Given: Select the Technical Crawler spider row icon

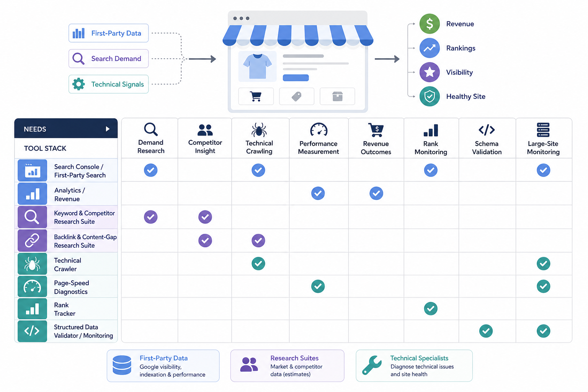Looking at the screenshot, I should (x=33, y=264).
